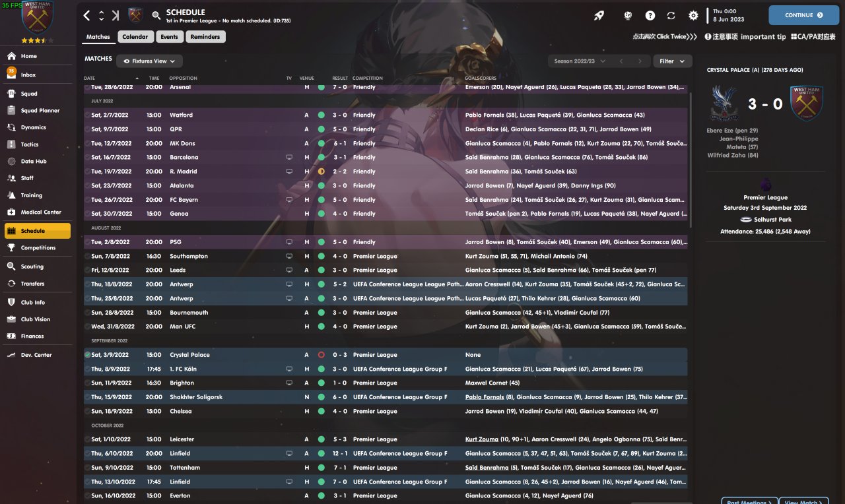Click the 12 - 1 result against Linfield
Screen dimensions: 845x504
(340, 454)
